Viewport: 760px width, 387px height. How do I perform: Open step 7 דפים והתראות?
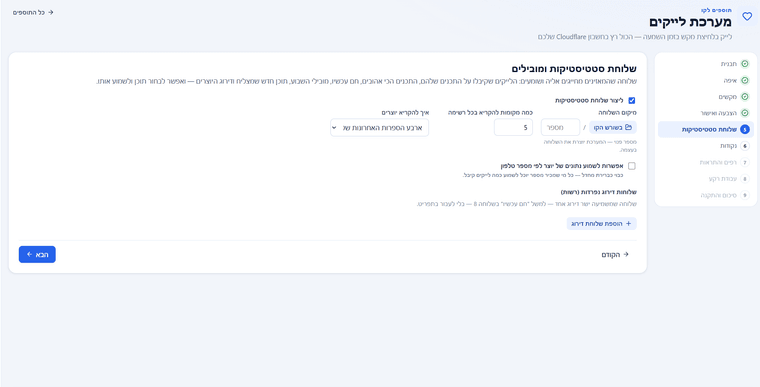click(x=706, y=162)
